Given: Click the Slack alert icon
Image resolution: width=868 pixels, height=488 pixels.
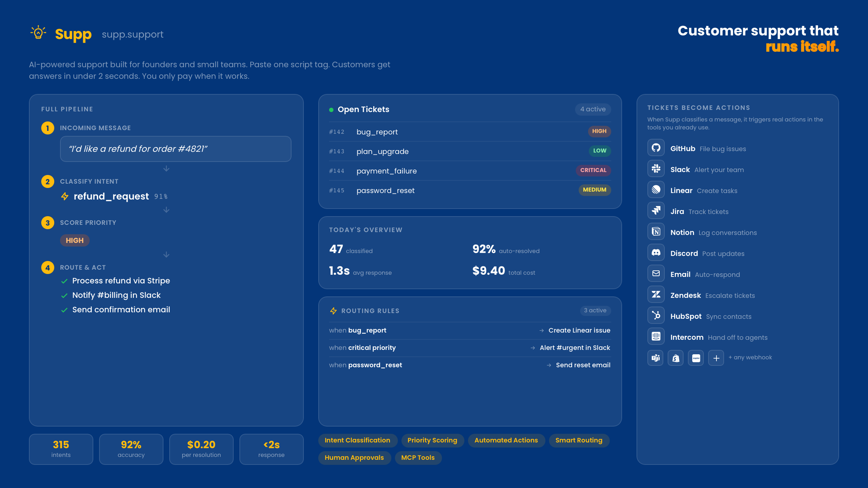Looking at the screenshot, I should [656, 169].
